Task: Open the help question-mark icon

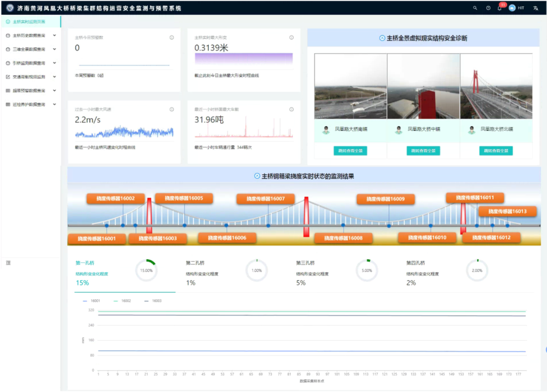Action: point(488,8)
